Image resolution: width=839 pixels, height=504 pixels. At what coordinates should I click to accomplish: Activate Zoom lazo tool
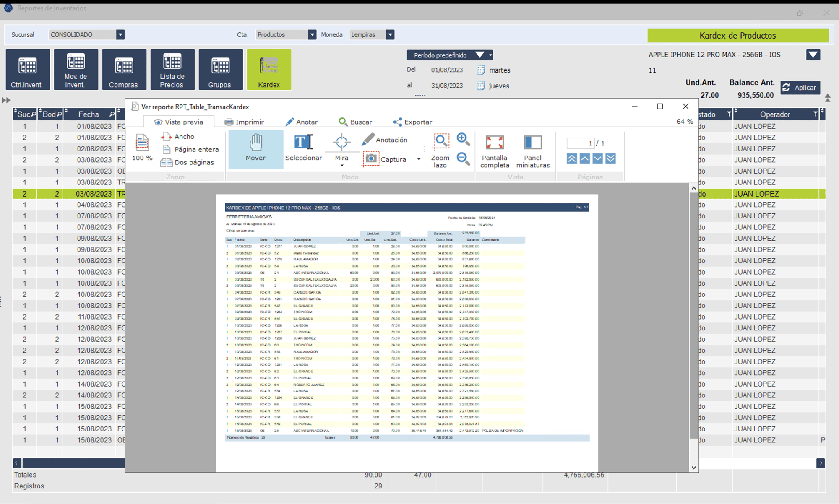click(440, 151)
